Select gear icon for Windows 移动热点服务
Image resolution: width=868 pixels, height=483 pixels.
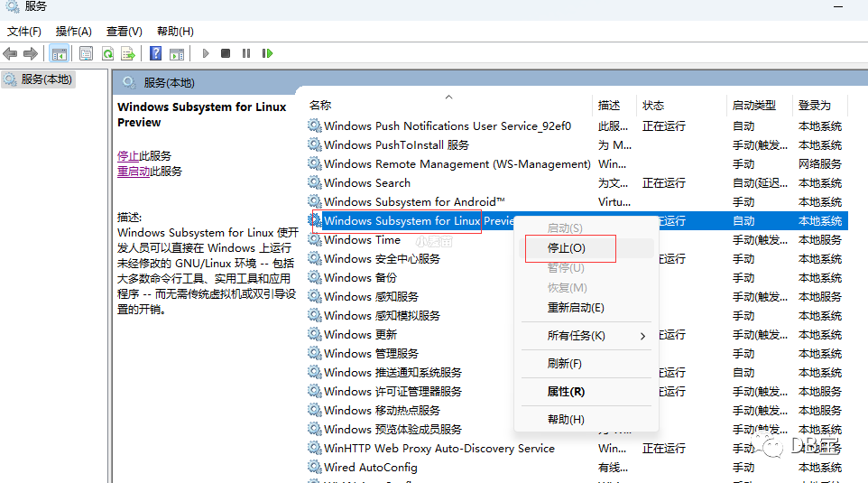[314, 411]
